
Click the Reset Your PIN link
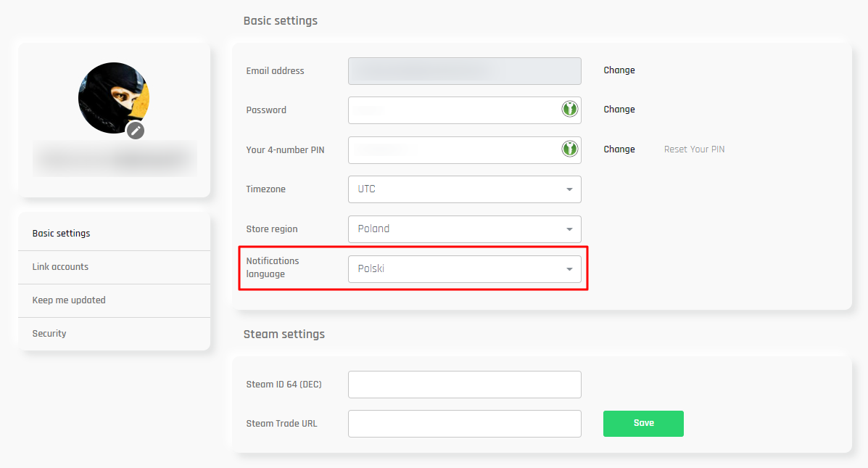coord(694,149)
